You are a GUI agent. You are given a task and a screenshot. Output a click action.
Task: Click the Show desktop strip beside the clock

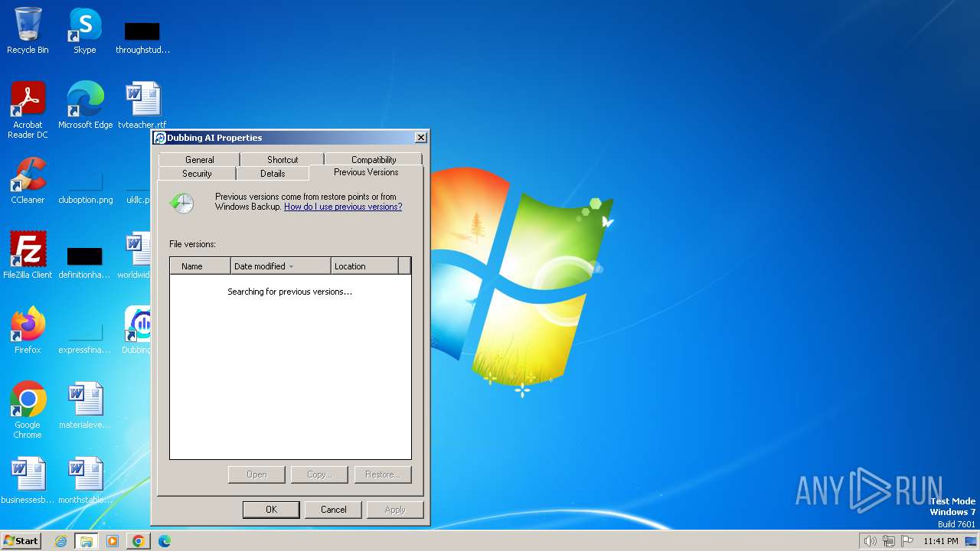tap(971, 541)
